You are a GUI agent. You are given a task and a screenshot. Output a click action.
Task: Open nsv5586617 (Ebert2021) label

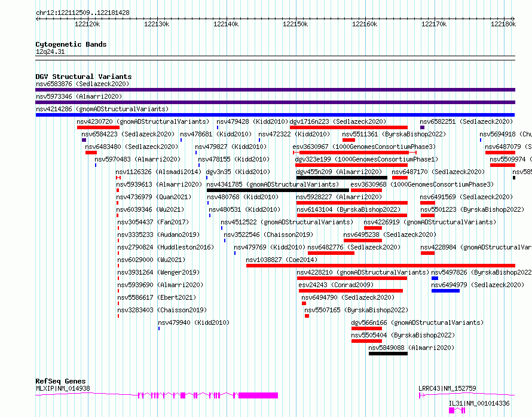pos(157,297)
